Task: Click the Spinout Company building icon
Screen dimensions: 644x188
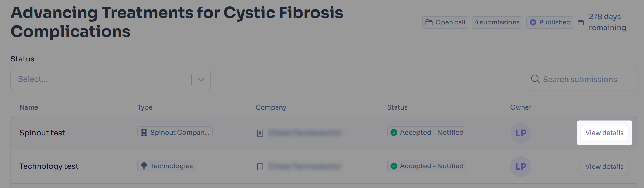Action: tap(144, 133)
